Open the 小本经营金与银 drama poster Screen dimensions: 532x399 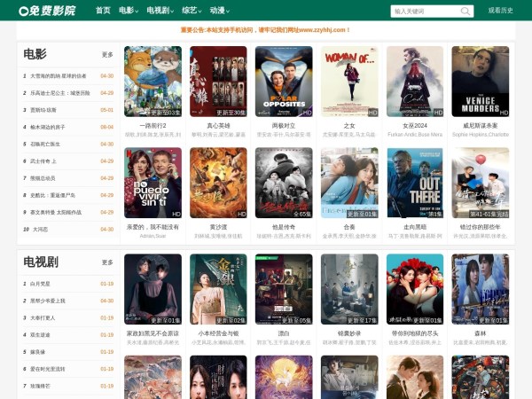(x=218, y=289)
